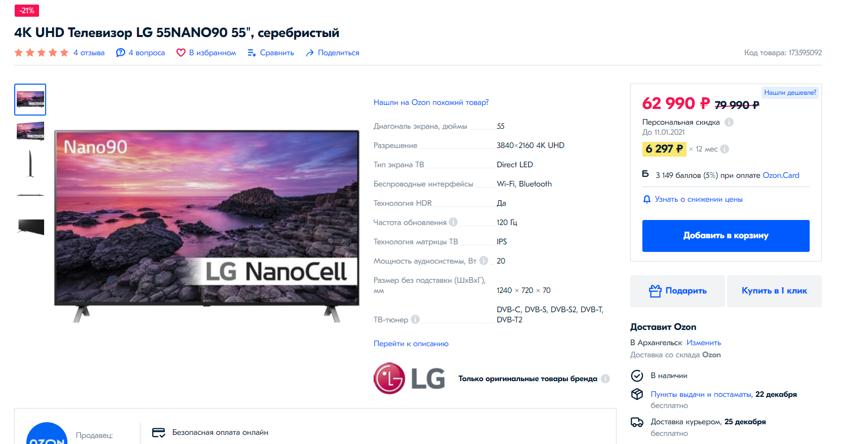Click info icon next to Мощность аудиосистемы
This screenshot has height=444, width=868.
click(x=484, y=261)
